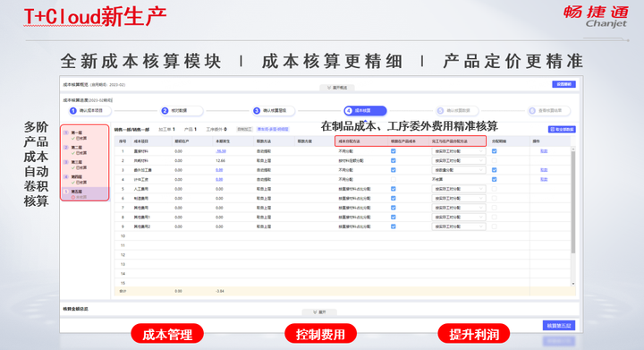Toggle in-product cost checkbox for row 5 人工费用
The height and width of the screenshot is (350, 644).
coord(393,189)
